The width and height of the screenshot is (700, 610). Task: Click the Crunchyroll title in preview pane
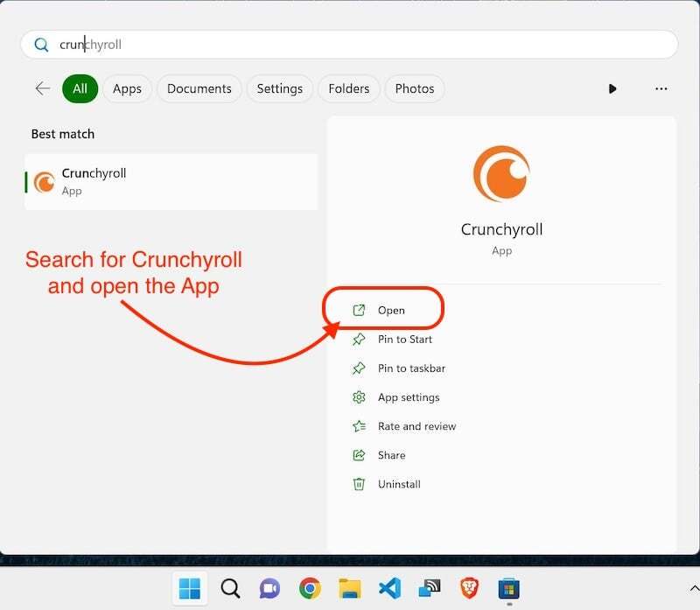click(501, 229)
